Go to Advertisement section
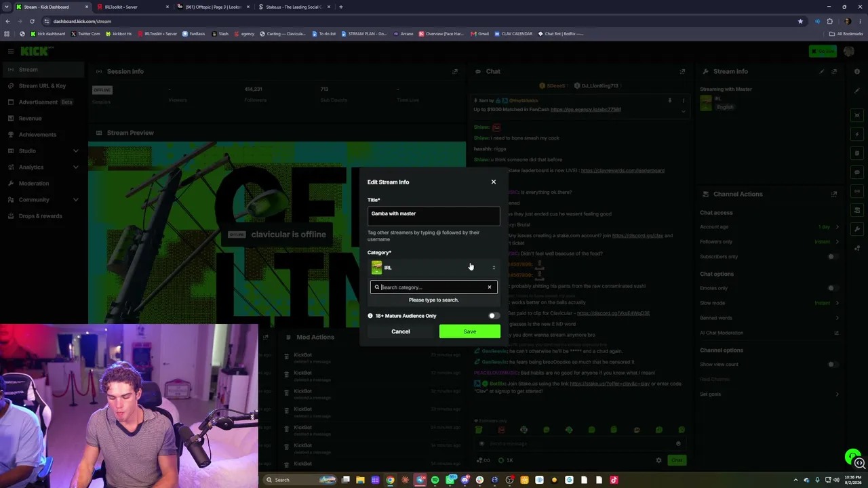Screen dimensions: 868x488 point(43,102)
